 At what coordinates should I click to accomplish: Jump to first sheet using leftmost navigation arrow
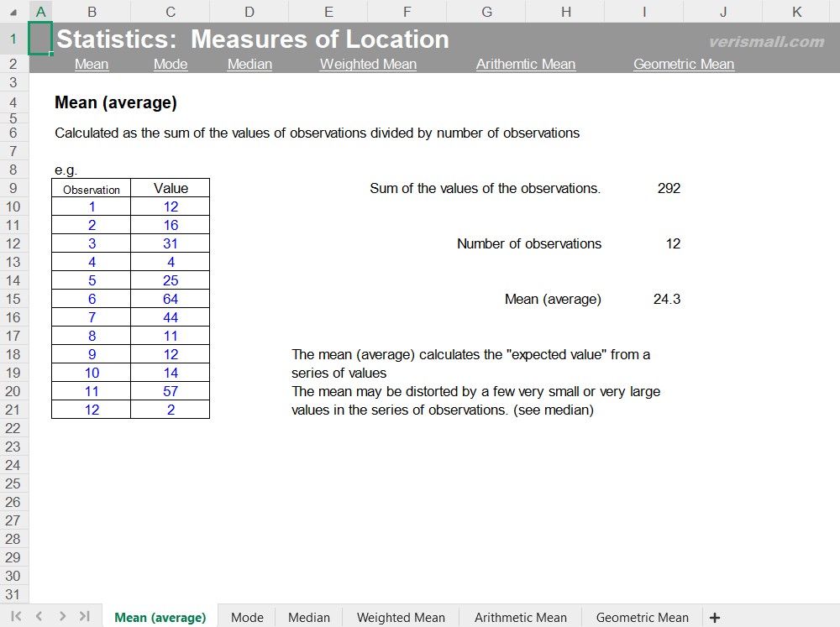[15, 615]
